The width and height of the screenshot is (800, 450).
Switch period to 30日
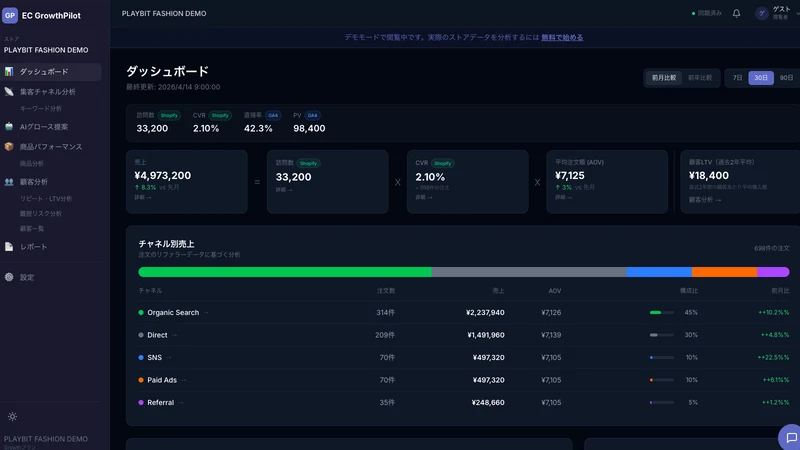(x=761, y=78)
